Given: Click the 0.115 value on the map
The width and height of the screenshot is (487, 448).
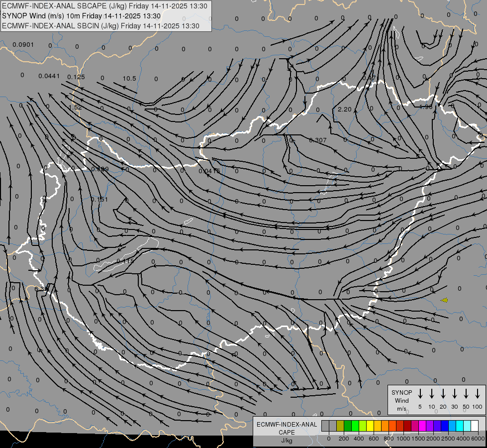Looking at the screenshot, I should [125, 261].
